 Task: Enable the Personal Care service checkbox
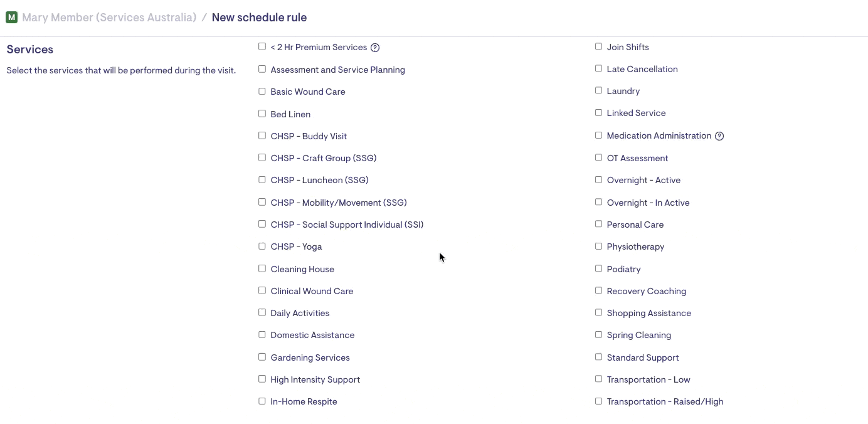pyautogui.click(x=598, y=224)
